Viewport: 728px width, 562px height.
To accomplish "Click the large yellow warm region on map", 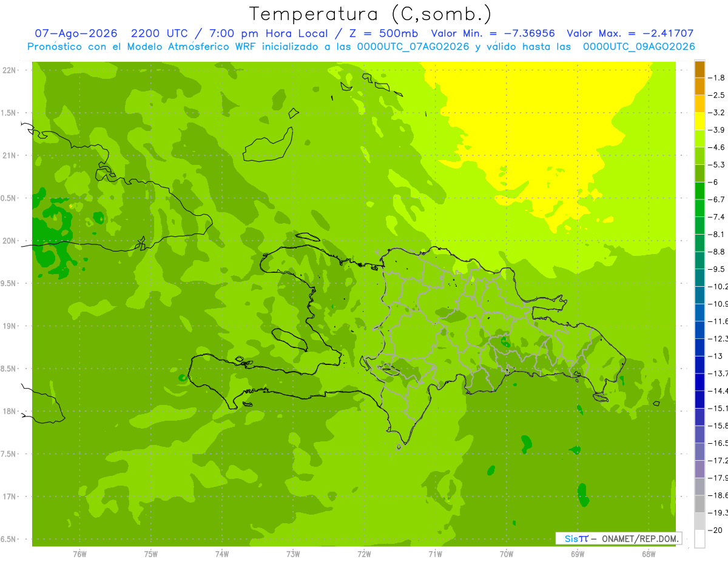I will point(540,133).
